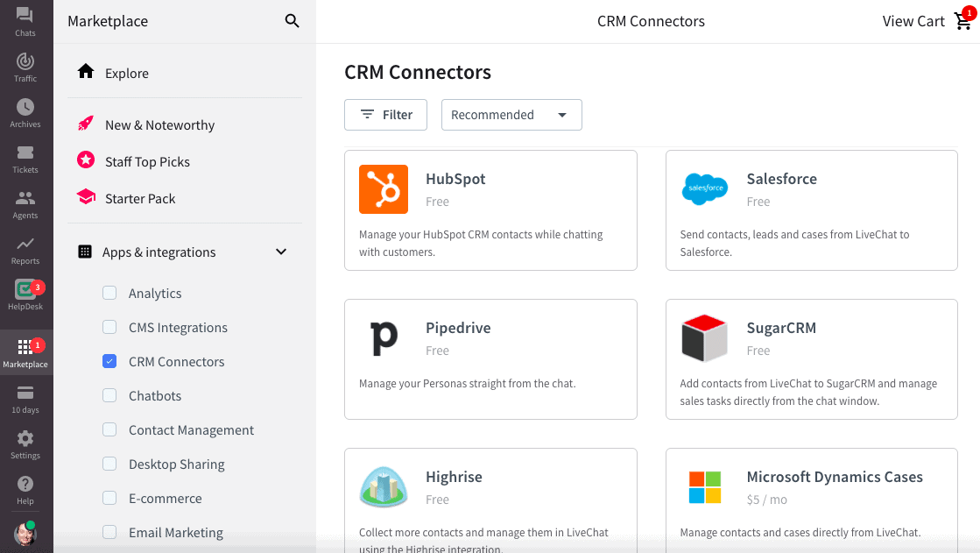980x553 pixels.
Task: Click the SugarCRM cube logo
Action: pyautogui.click(x=704, y=337)
